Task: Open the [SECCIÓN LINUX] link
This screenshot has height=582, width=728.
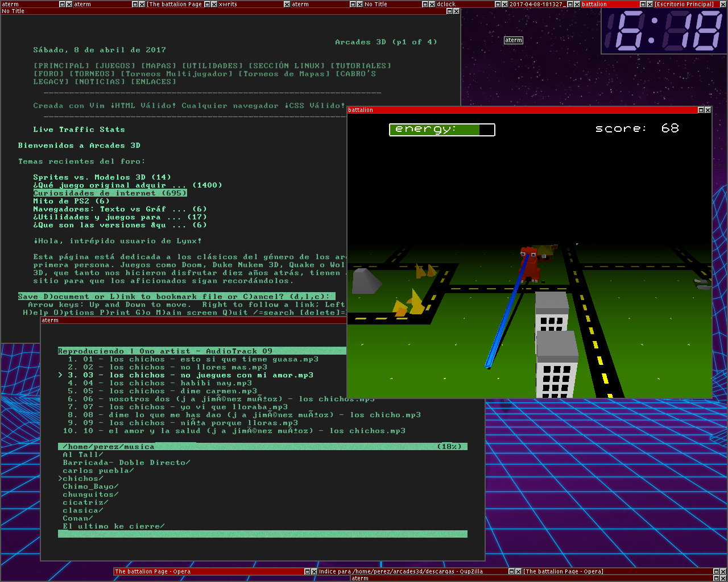Action: tap(287, 66)
